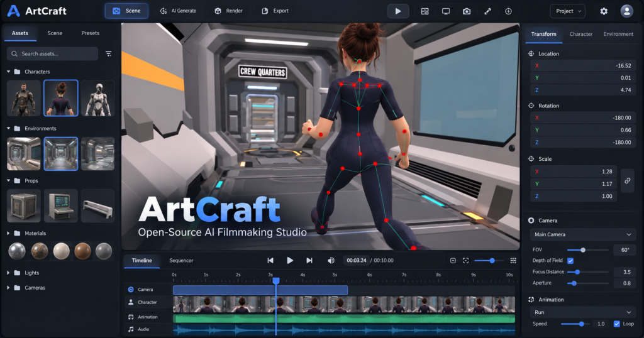The image size is (644, 338).
Task: Skip to timeline start button
Action: click(x=270, y=261)
